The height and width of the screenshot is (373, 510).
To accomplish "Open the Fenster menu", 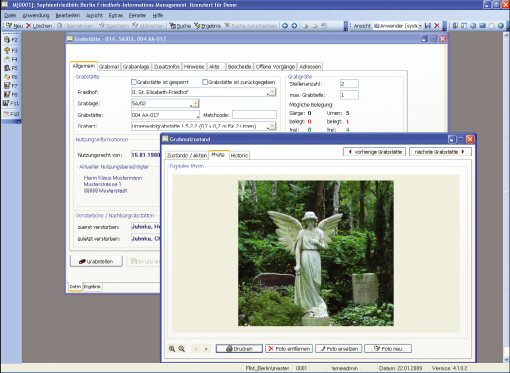I will 137,16.
